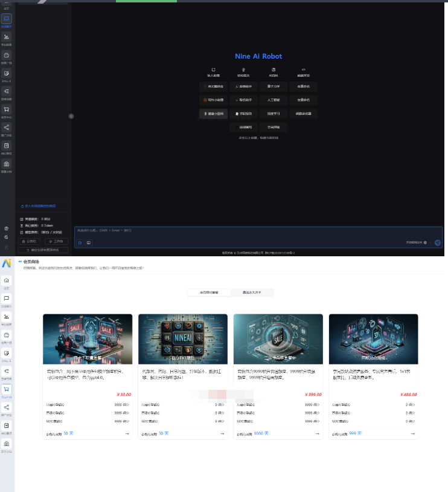Collapse the conversation list panel arrow

click(71, 116)
